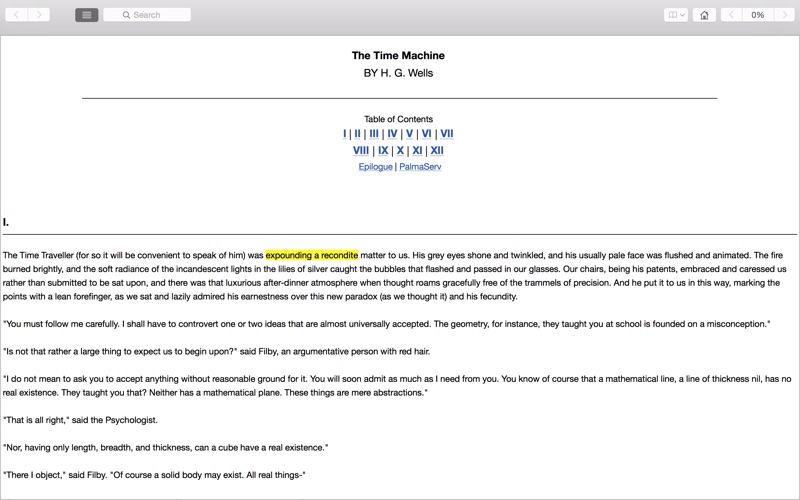Open chapter VII link

pyautogui.click(x=446, y=134)
